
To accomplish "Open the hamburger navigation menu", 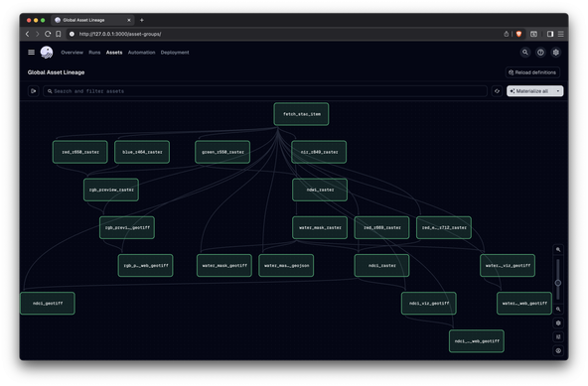I will point(32,52).
